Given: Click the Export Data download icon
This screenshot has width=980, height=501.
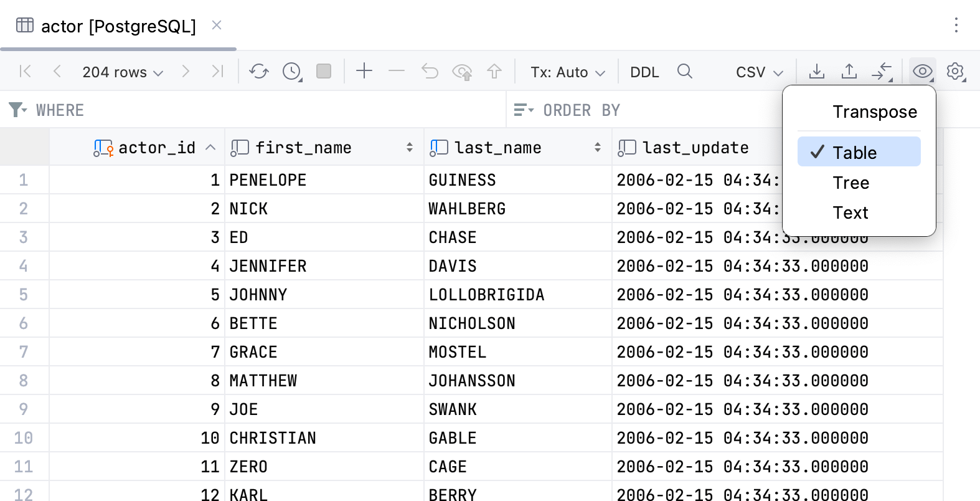Looking at the screenshot, I should [x=816, y=72].
